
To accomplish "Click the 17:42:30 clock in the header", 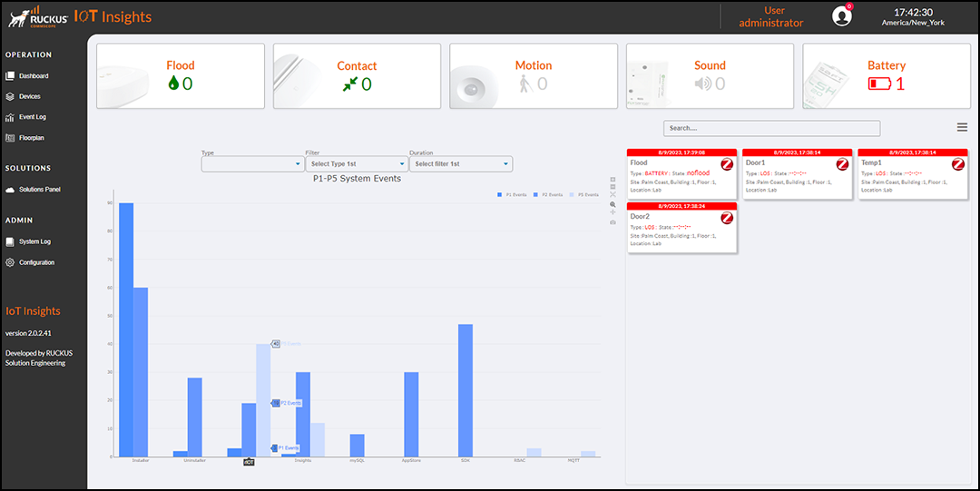I will (x=913, y=13).
